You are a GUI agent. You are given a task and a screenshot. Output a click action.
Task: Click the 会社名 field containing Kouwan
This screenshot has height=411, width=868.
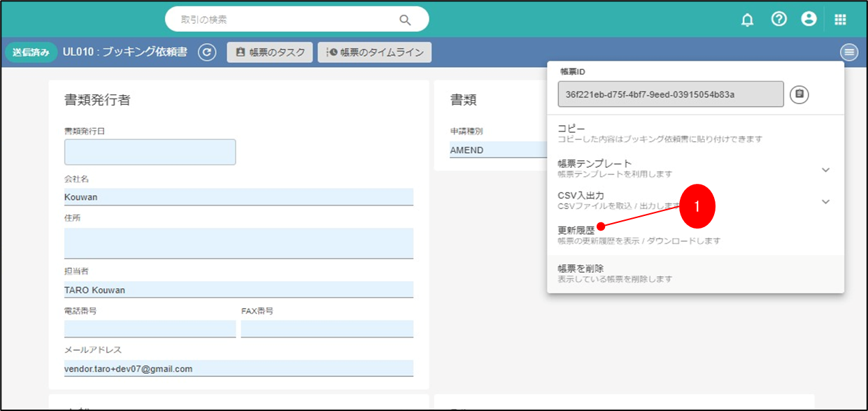[x=238, y=197]
